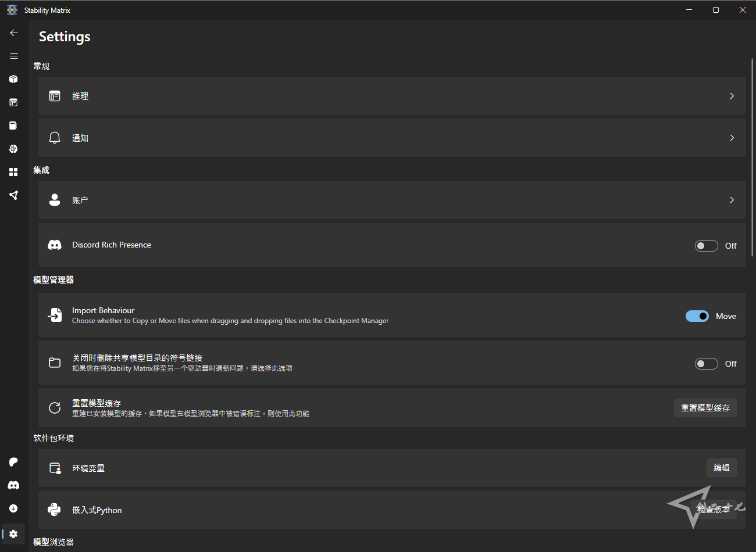Click the vertical scrollbar on the right

753,157
